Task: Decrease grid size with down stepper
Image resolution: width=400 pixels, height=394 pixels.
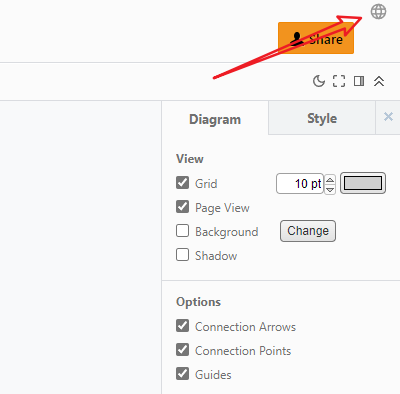Action: (x=330, y=189)
